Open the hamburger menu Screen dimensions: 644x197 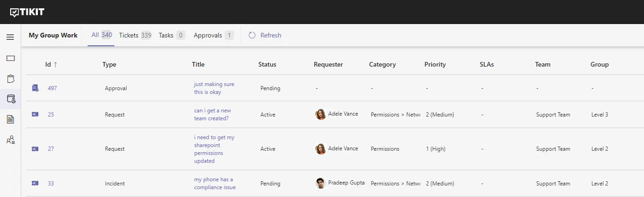pos(10,37)
